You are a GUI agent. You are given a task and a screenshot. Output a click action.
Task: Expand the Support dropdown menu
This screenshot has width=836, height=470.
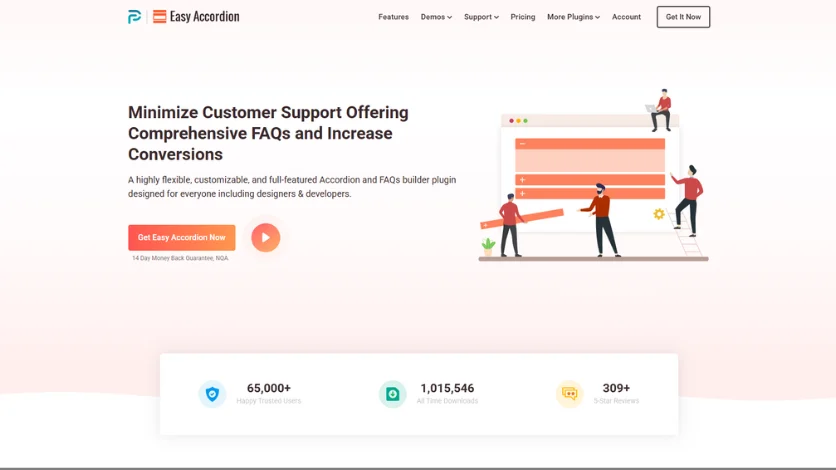[x=481, y=17]
